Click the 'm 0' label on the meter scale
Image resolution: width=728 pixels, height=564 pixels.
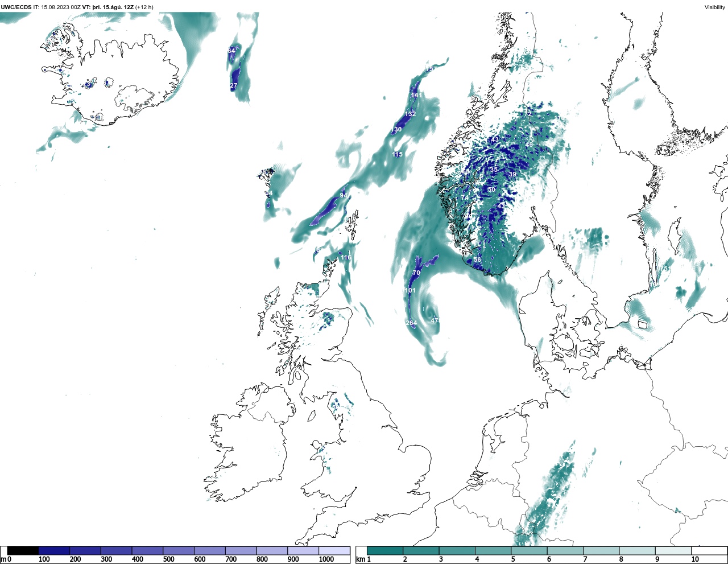point(6,559)
